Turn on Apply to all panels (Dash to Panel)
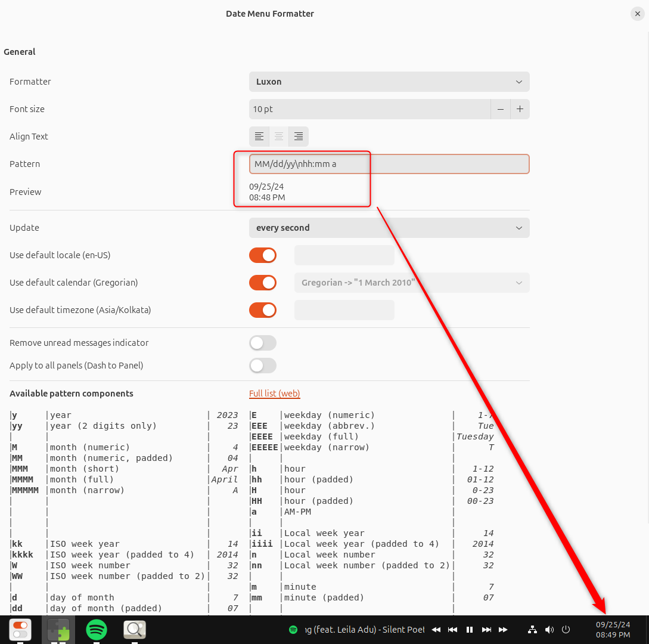 (262, 366)
